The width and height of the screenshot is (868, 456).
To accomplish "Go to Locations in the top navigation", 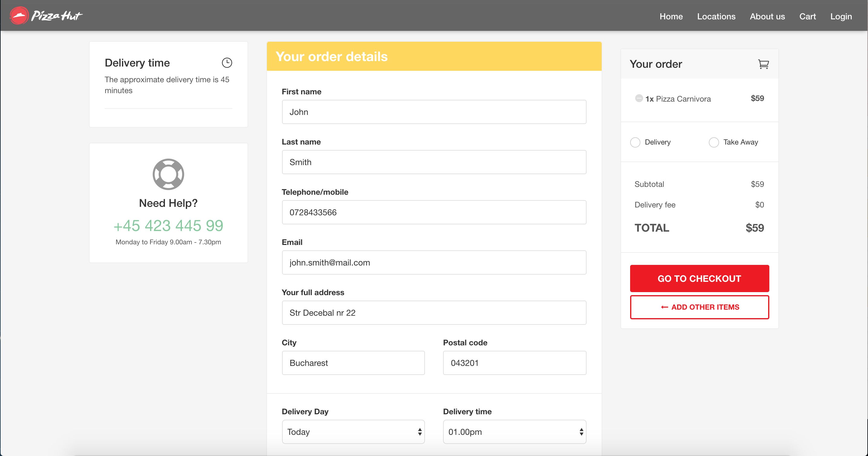I will [x=716, y=16].
